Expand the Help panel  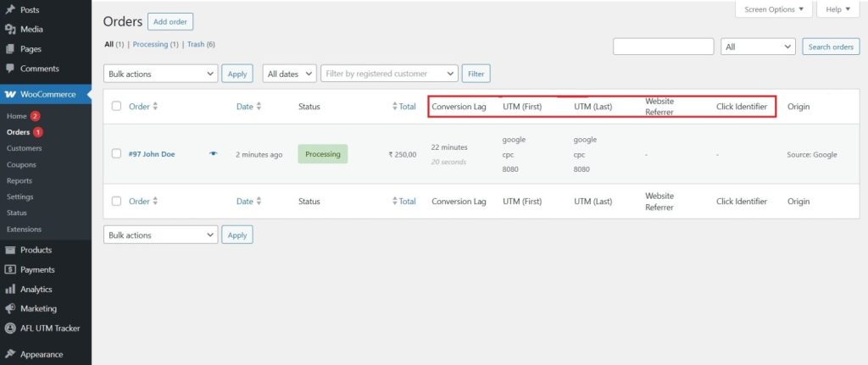838,9
